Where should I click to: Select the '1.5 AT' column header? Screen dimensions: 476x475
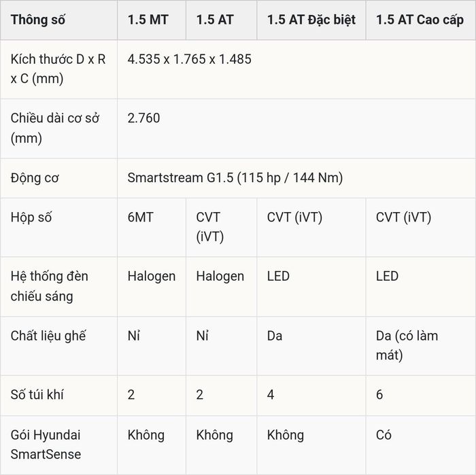[x=215, y=20]
